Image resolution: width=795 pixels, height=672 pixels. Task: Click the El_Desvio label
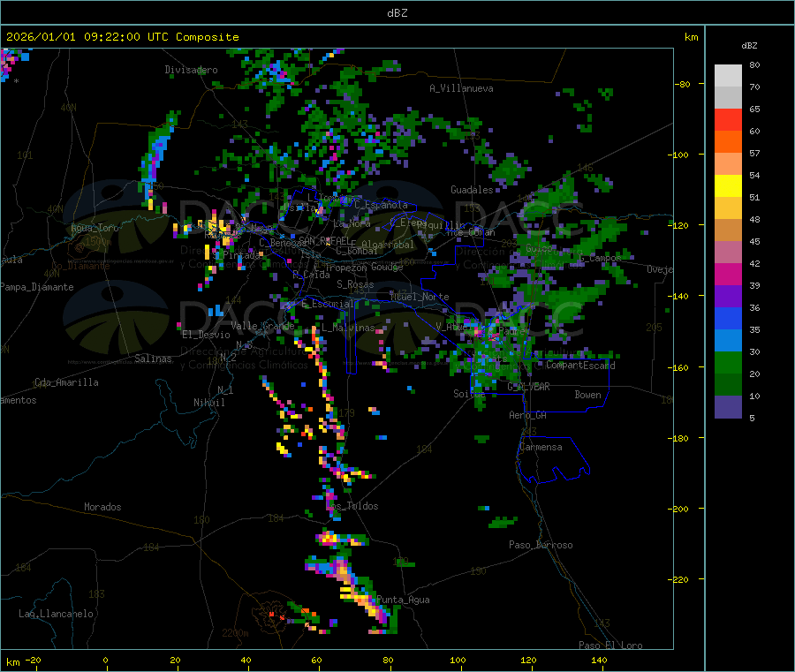tap(207, 335)
